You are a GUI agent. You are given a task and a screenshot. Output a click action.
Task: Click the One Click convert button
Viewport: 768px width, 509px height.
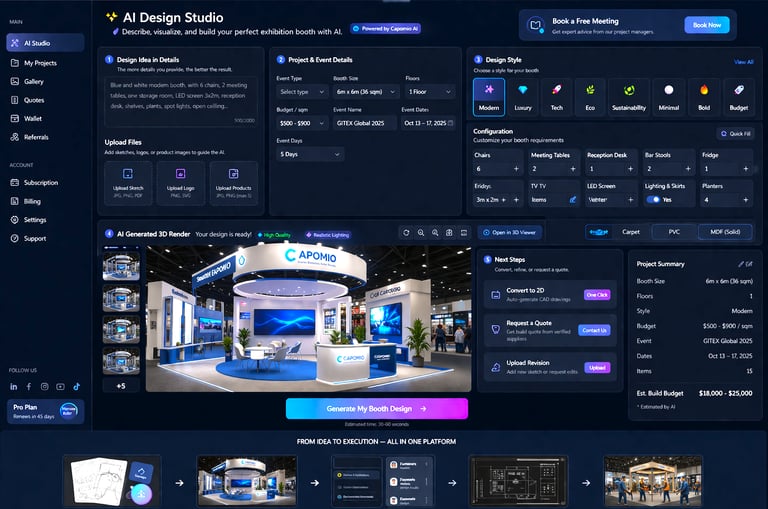tap(597, 295)
